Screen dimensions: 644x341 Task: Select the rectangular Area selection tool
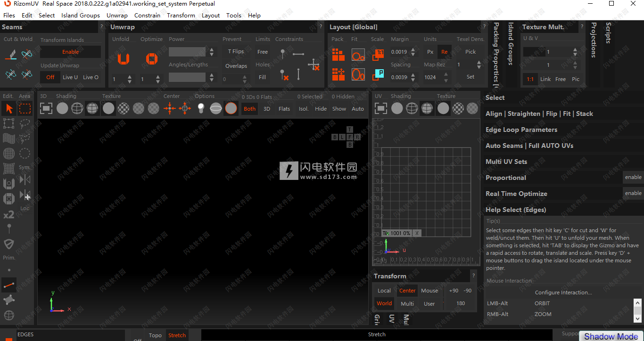25,109
